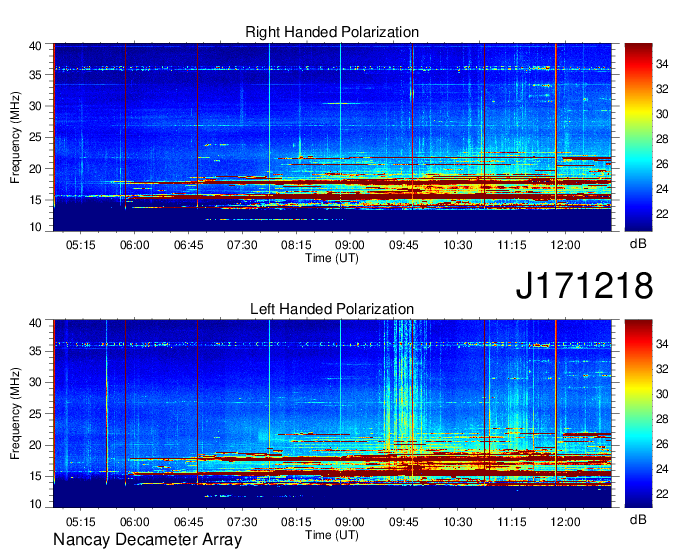This screenshot has width=680, height=552.
Task: Click the 06:00 time tick on Left Handed plot
Action: [134, 521]
